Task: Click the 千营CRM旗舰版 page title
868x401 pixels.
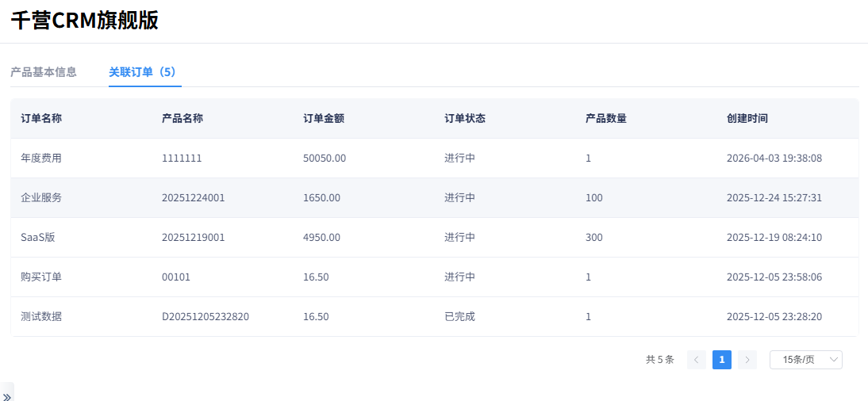Action: (x=85, y=21)
